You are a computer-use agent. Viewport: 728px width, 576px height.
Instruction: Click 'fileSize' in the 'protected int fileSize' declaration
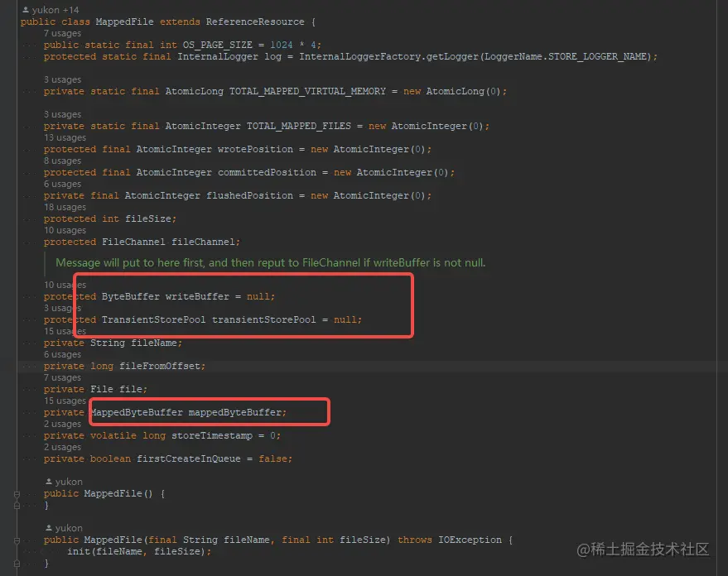(x=148, y=219)
